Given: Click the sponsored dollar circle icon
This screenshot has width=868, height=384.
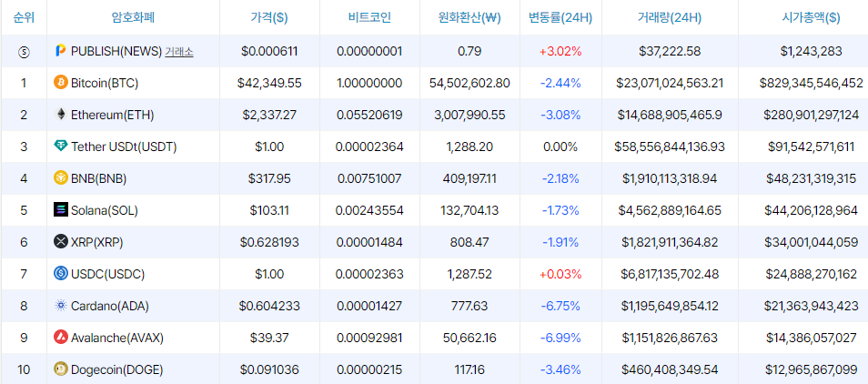Looking at the screenshot, I should pyautogui.click(x=24, y=52).
